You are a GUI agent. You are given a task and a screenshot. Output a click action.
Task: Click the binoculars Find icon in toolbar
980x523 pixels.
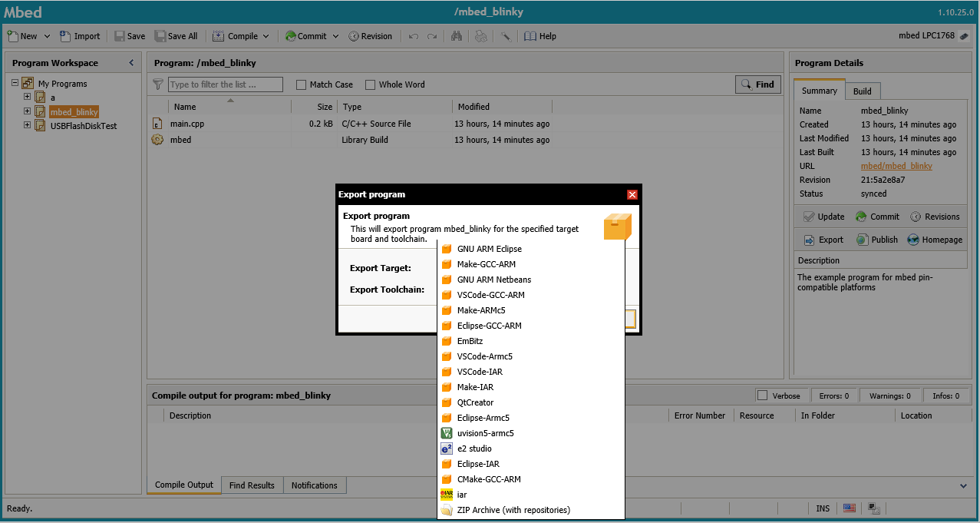(x=456, y=36)
